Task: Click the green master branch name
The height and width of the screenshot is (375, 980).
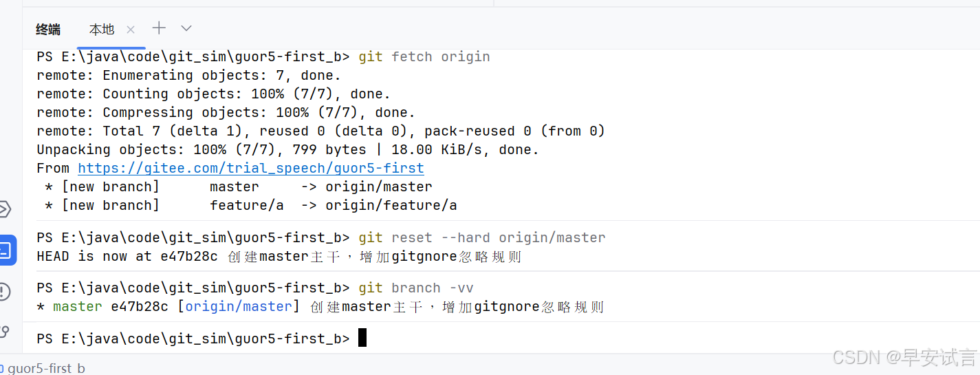Action: click(78, 306)
